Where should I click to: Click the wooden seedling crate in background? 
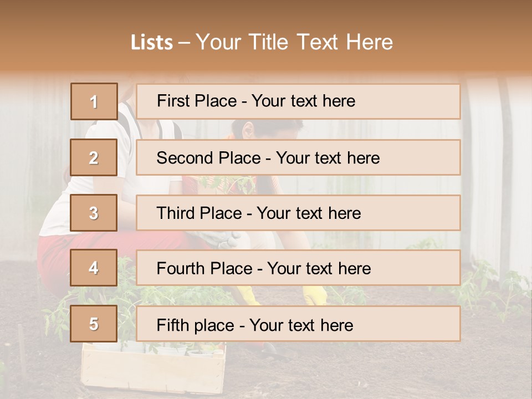[154, 369]
